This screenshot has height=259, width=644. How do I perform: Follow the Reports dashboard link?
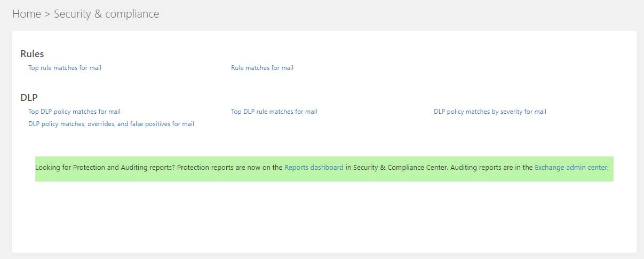point(314,168)
